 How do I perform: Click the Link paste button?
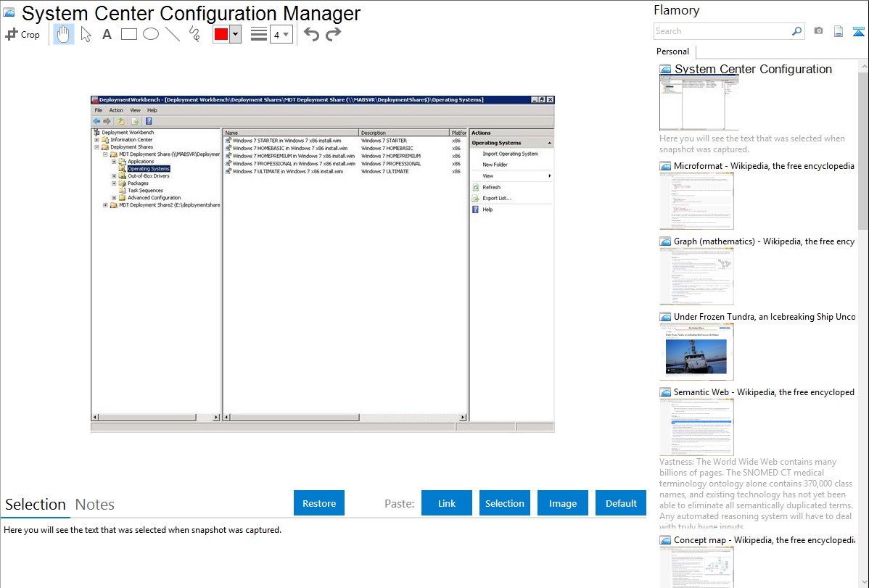click(447, 503)
